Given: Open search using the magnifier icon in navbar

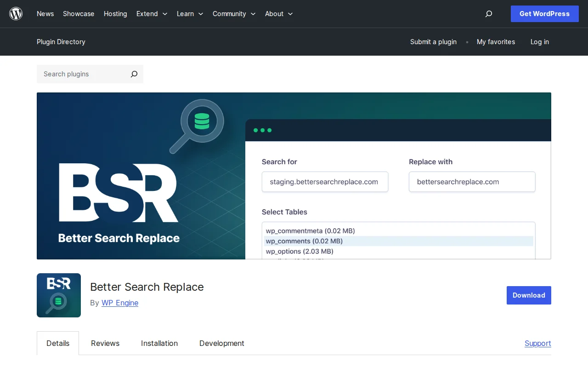Looking at the screenshot, I should point(488,14).
